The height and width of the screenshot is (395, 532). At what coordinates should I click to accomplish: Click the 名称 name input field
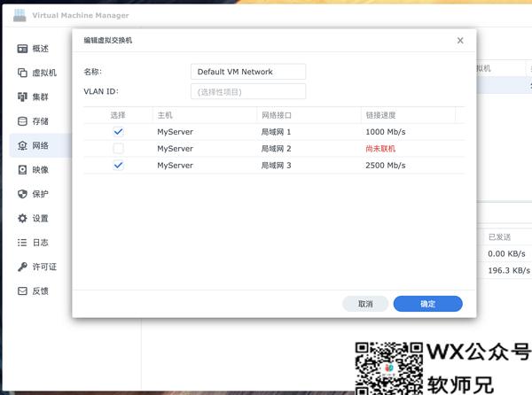coord(247,72)
